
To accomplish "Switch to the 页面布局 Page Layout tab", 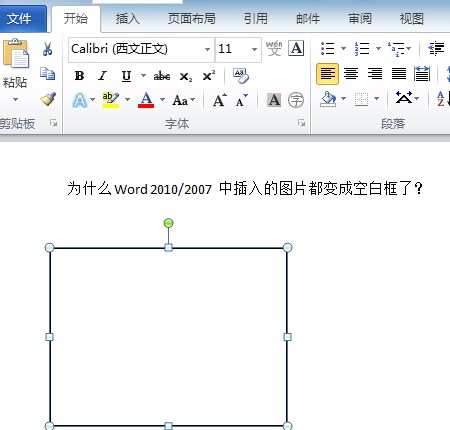I will click(x=192, y=19).
